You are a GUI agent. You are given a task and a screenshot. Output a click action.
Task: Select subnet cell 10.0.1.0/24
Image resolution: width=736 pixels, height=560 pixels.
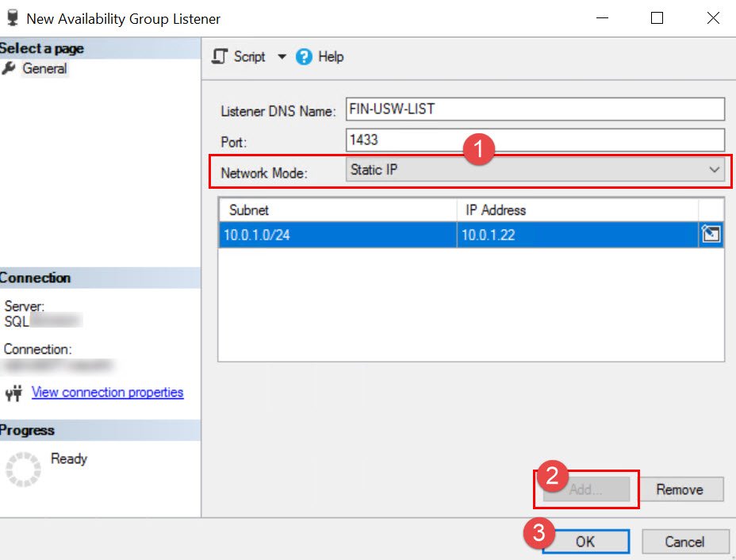[x=338, y=235]
